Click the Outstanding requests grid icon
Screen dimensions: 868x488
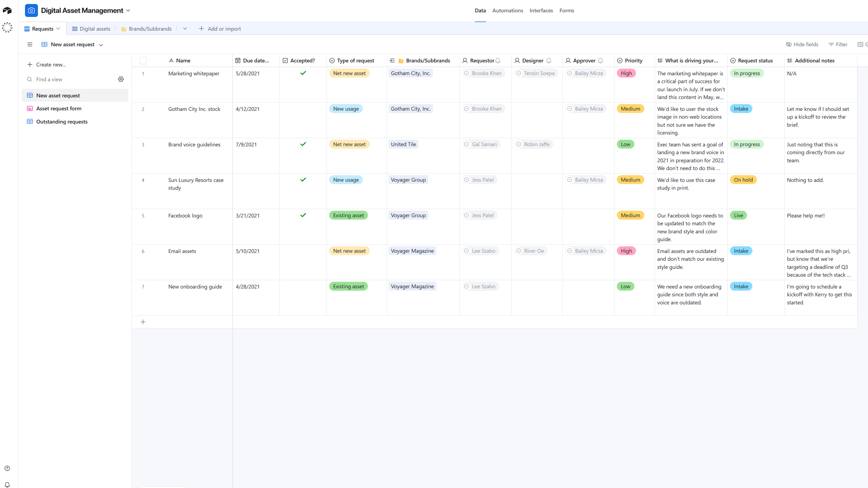30,122
